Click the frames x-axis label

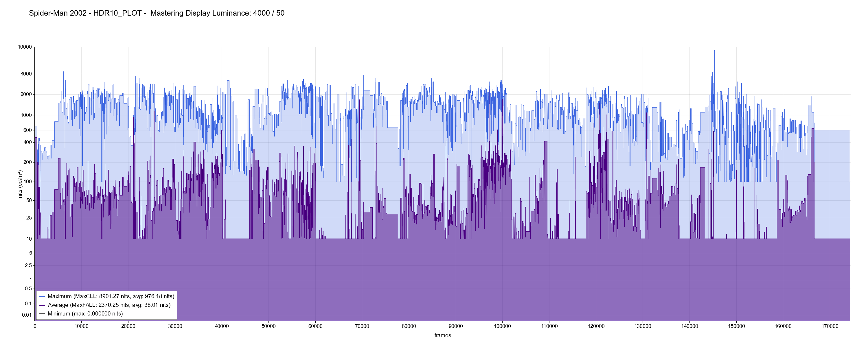click(x=442, y=335)
